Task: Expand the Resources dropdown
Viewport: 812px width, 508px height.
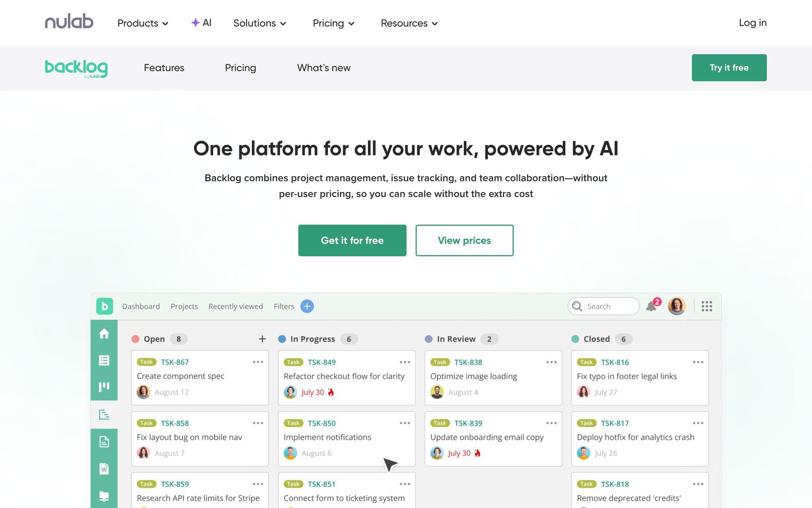Action: 409,23
